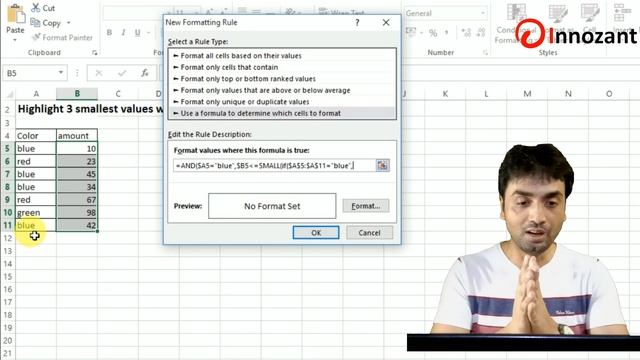Click the cell with value 23
The image size is (640, 360).
(x=77, y=161)
